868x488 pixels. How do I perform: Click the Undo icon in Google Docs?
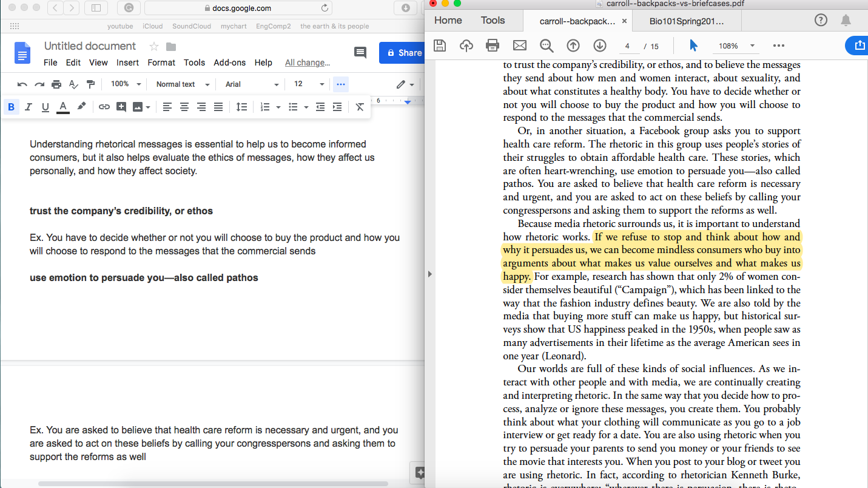point(22,84)
